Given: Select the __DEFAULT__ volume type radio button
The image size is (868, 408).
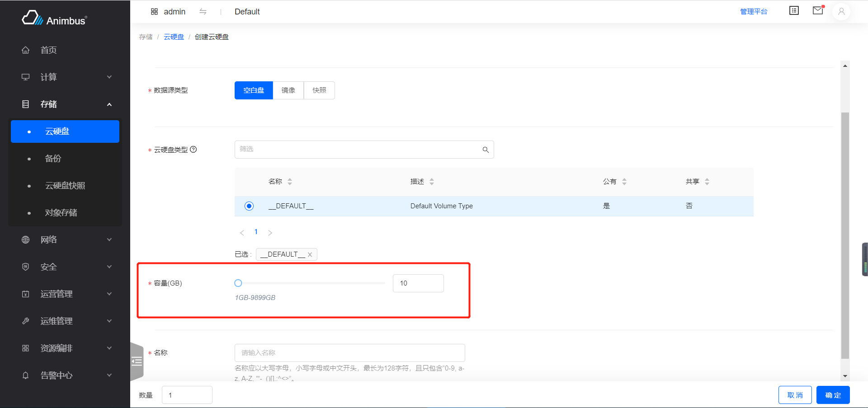Looking at the screenshot, I should 249,206.
